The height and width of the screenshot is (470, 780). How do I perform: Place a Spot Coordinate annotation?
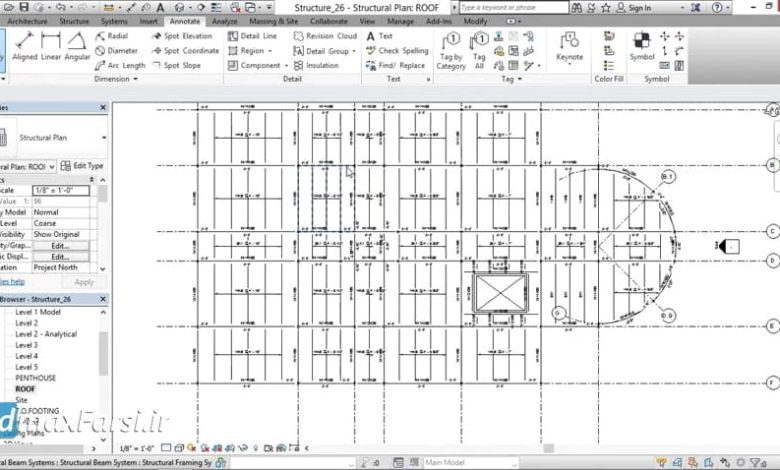[186, 51]
